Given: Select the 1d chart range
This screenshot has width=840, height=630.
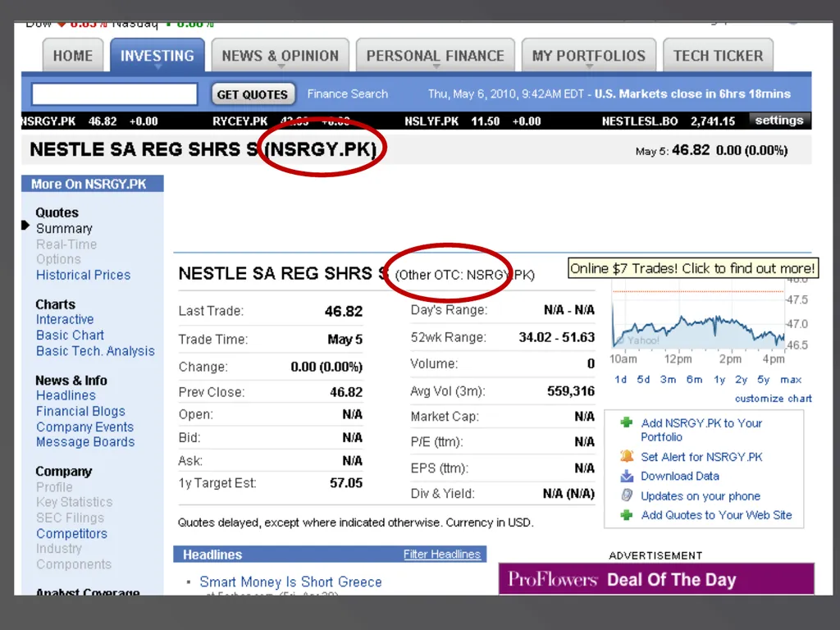Looking at the screenshot, I should pyautogui.click(x=621, y=379).
